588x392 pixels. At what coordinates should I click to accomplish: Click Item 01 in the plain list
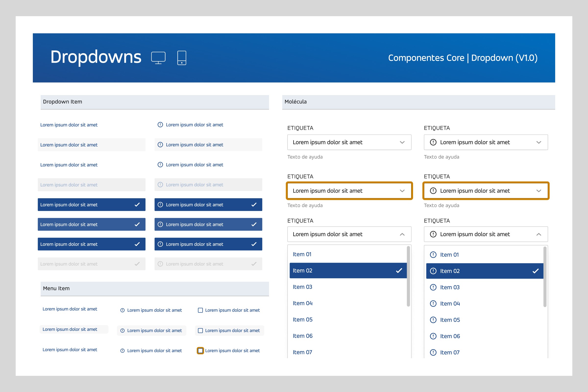tap(302, 254)
